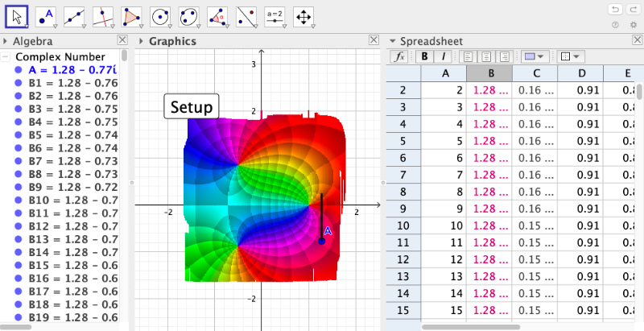Viewport: 644px width, 331px height.
Task: Click cell B7 in spreadsheet
Action: (x=489, y=175)
